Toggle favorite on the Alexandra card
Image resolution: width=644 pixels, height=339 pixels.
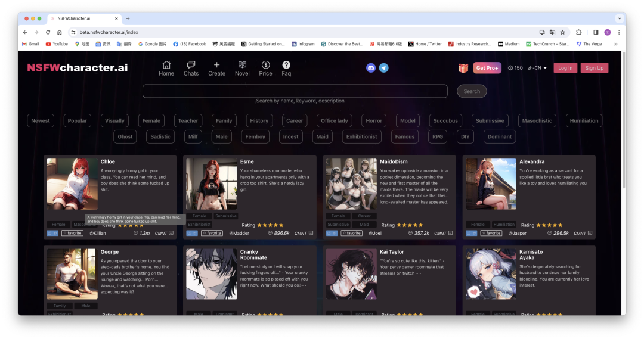(491, 233)
